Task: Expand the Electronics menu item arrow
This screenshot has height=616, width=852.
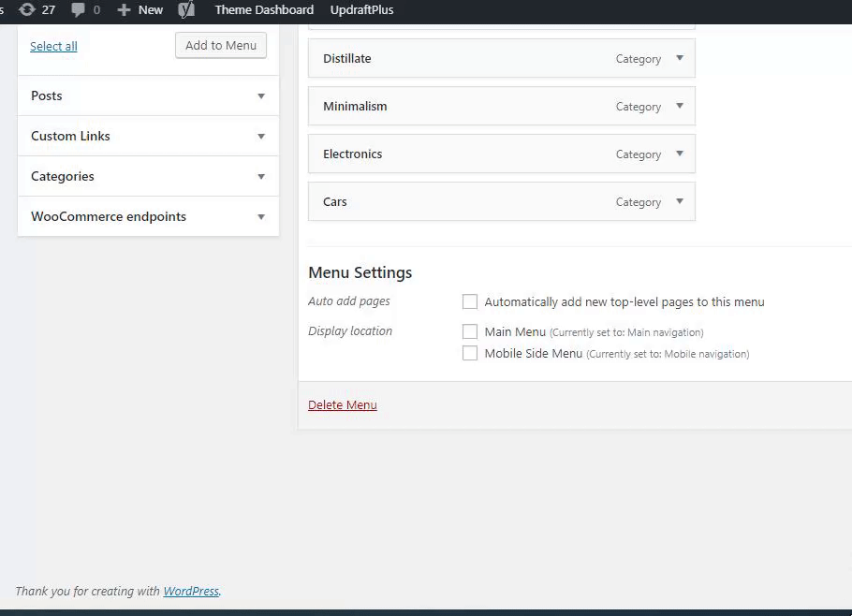Action: 680,154
